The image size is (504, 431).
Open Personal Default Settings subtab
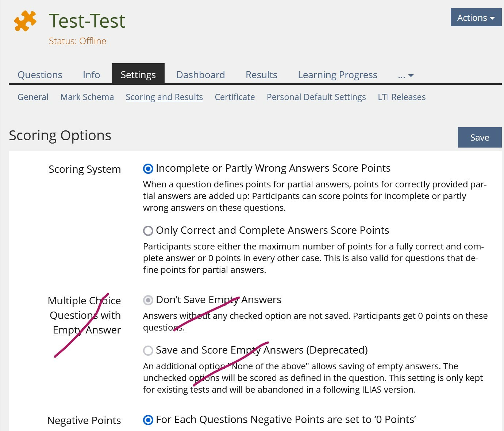(x=316, y=97)
